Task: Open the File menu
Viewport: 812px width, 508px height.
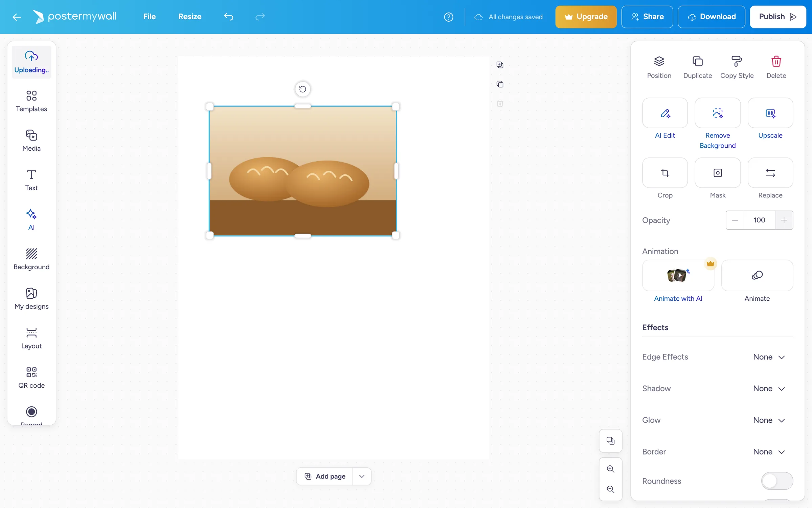Action: point(149,17)
